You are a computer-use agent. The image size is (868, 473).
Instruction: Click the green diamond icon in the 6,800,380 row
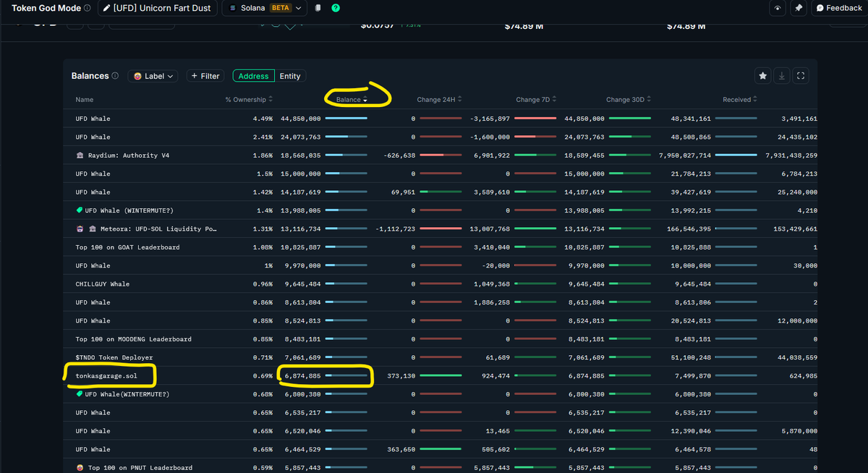(x=80, y=394)
